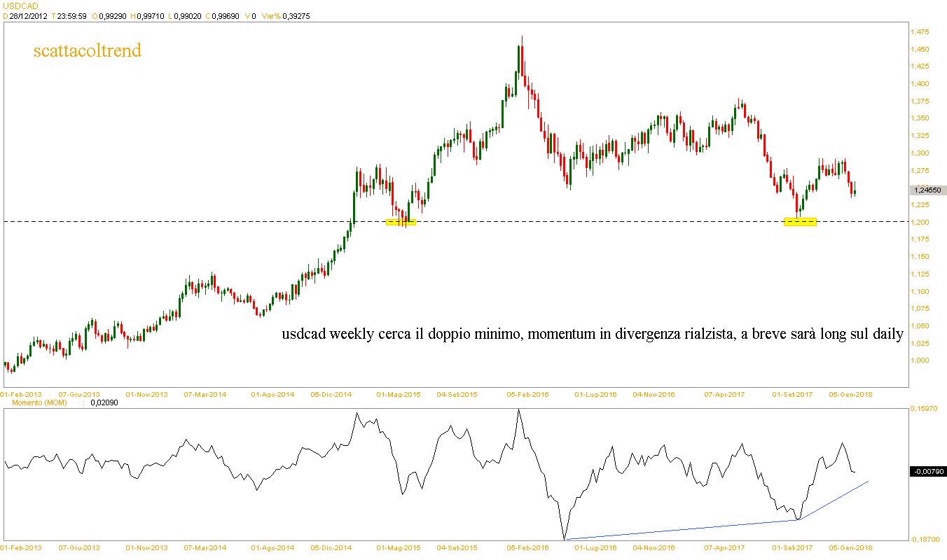Viewport: 947px width, 560px height.
Task: Select the usdcad weekly annotation text
Action: [x=593, y=335]
